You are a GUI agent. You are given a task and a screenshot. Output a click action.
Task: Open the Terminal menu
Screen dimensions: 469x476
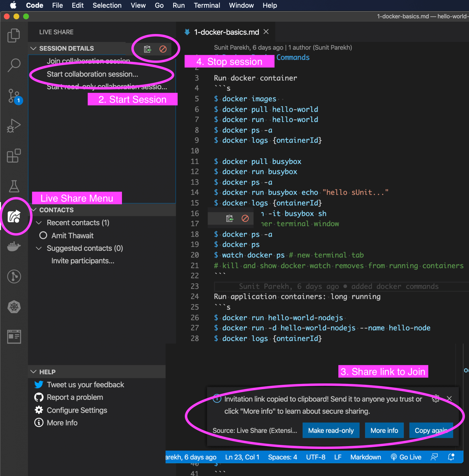tap(207, 5)
